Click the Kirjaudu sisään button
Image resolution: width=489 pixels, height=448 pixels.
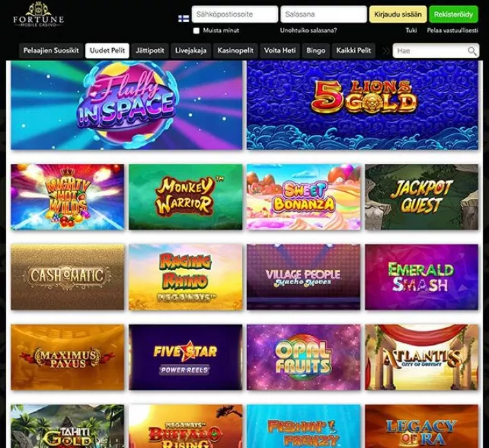(398, 14)
